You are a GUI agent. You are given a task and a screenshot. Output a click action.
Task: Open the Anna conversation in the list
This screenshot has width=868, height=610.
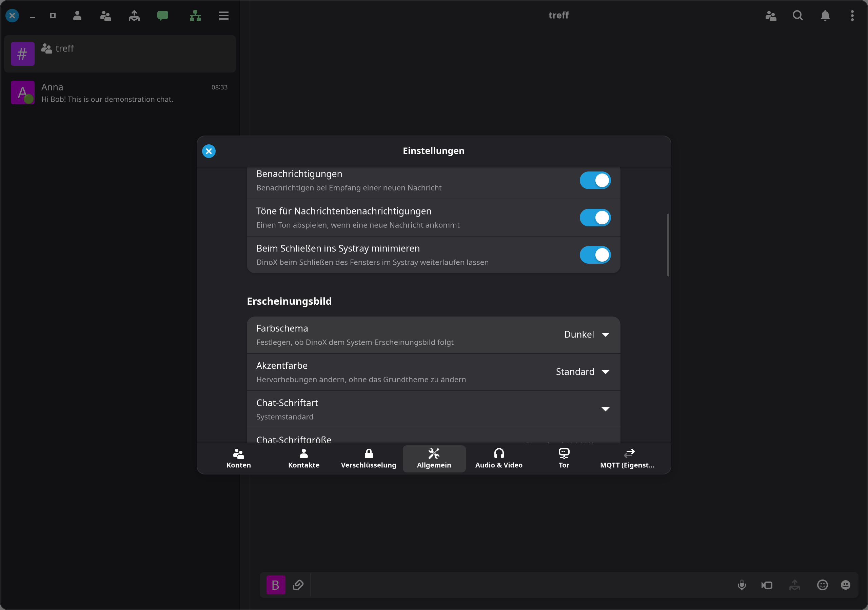click(x=120, y=93)
